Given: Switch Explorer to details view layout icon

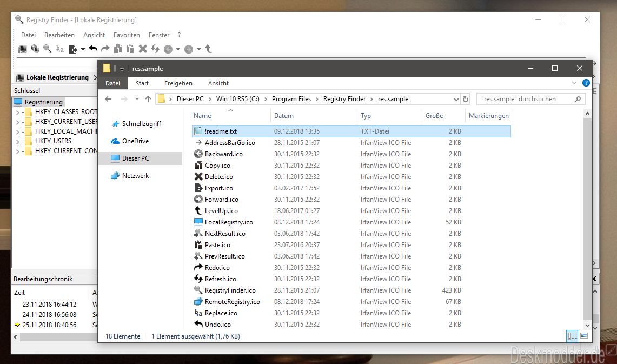Looking at the screenshot, I should 572,336.
